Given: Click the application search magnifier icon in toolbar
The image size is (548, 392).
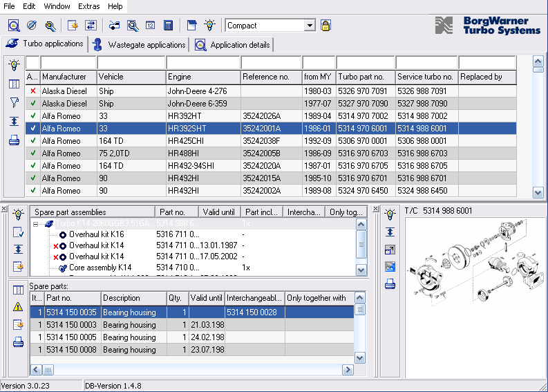Looking at the screenshot, I should point(14,26).
